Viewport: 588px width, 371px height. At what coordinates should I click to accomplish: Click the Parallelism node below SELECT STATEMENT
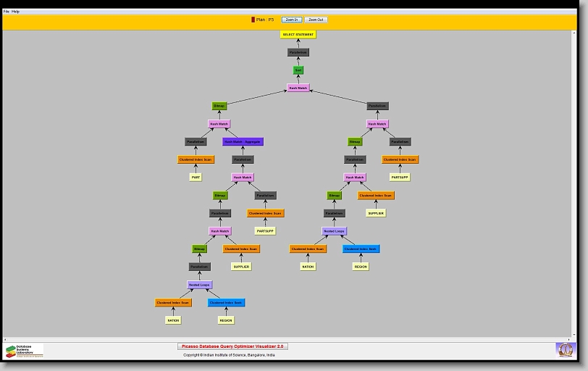coord(298,53)
